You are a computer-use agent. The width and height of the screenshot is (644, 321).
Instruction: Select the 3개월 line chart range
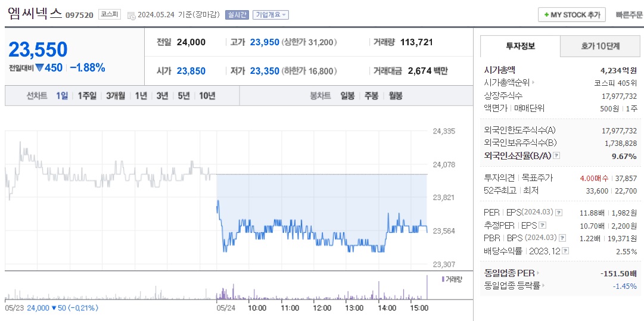tap(116, 96)
